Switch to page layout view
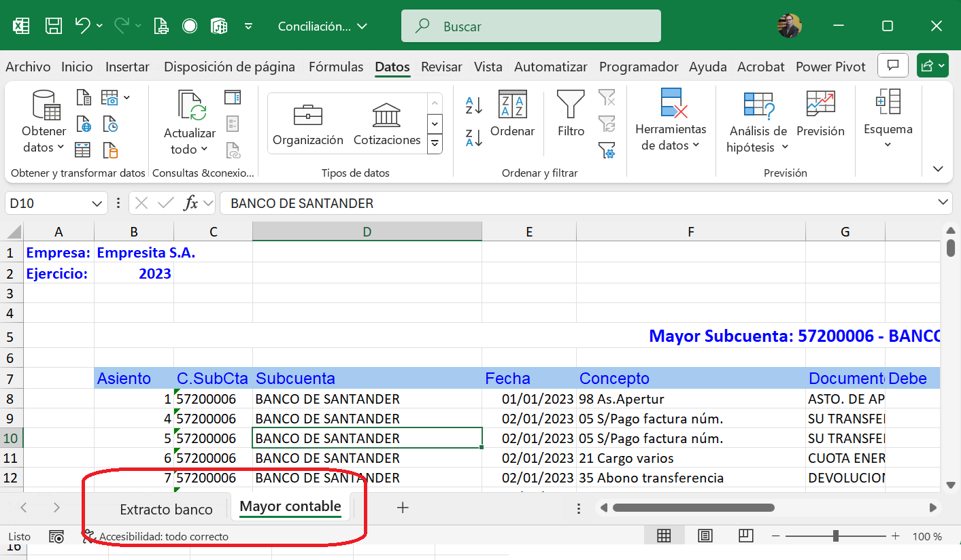Image resolution: width=961 pixels, height=560 pixels. pyautogui.click(x=705, y=536)
